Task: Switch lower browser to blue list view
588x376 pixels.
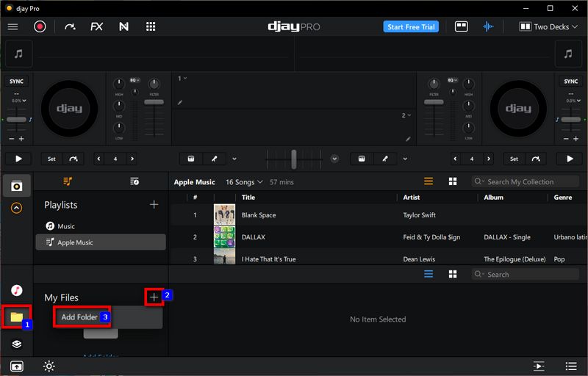Action: (x=429, y=274)
